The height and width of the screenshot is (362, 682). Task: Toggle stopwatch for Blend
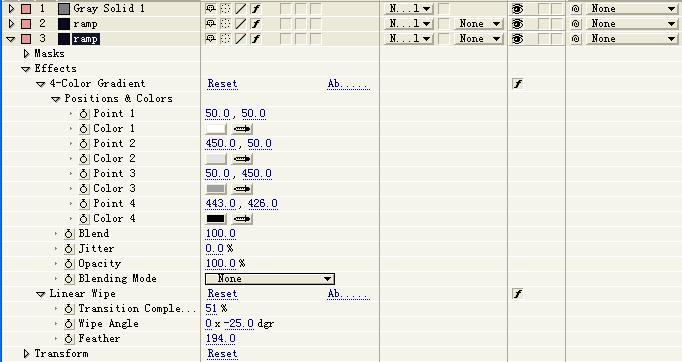click(69, 234)
